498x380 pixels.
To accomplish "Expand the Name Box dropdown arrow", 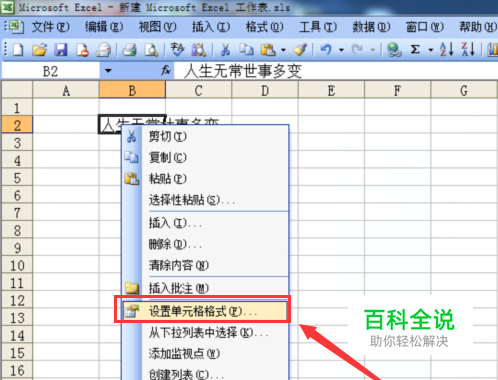I will [x=108, y=71].
